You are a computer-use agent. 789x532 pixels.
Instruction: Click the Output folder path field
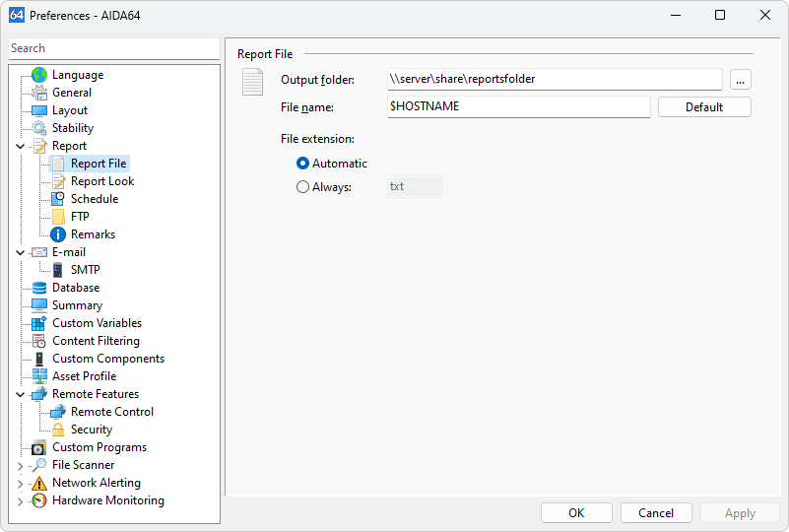pyautogui.click(x=555, y=79)
